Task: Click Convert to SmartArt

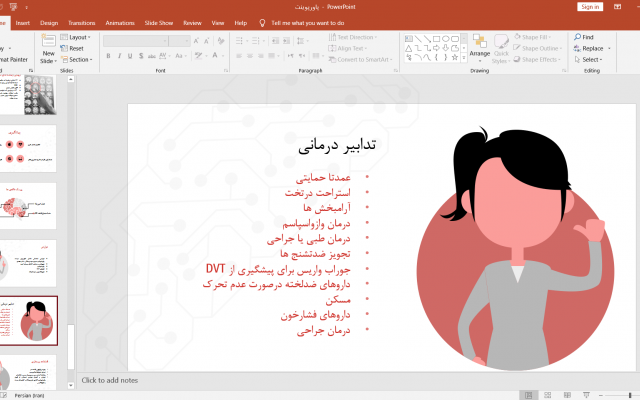Action: (x=360, y=60)
